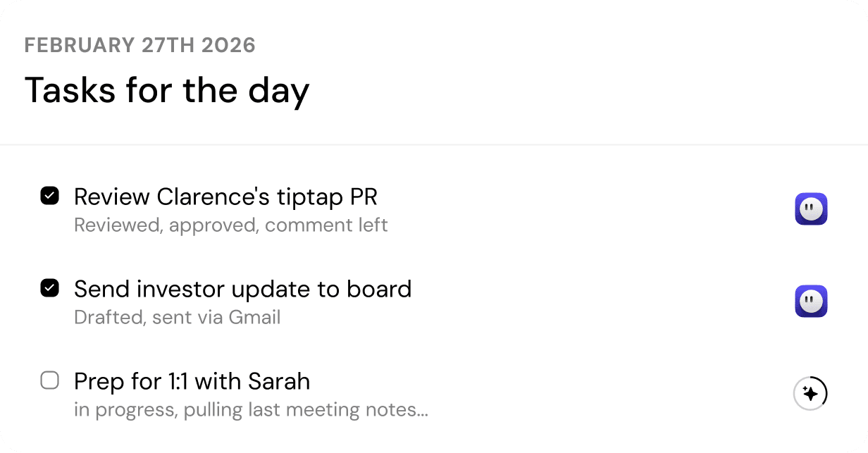Open the Prep for 1:1 with Sarah task

192,382
